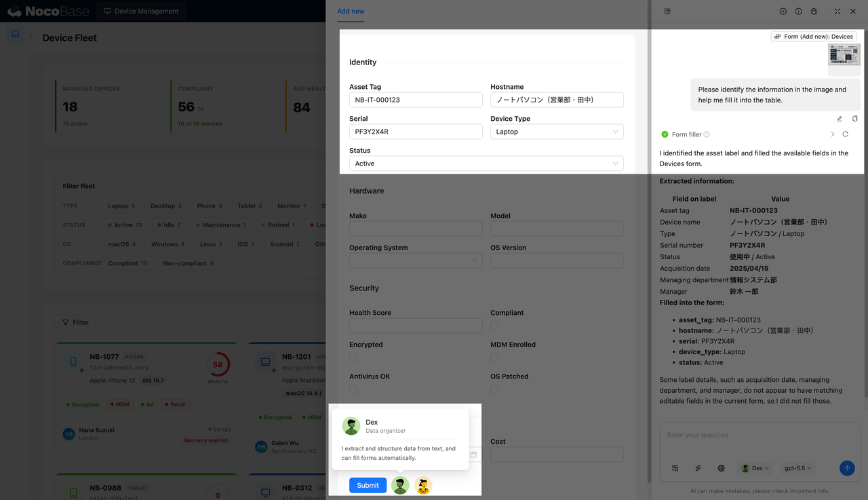
Task: Submit the Add new device form
Action: tap(368, 485)
